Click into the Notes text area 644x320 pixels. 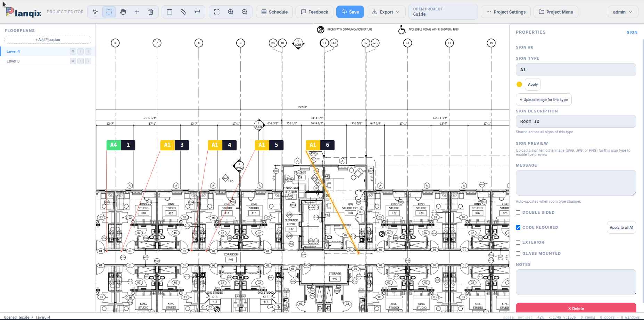point(576,282)
